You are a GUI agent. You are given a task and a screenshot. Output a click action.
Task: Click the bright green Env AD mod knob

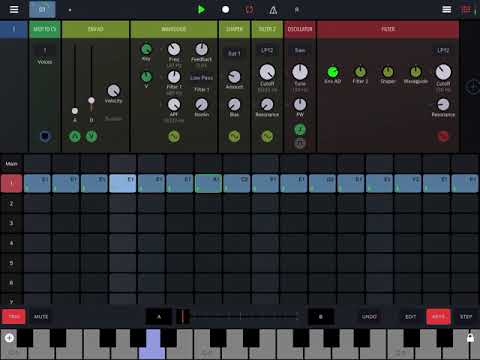tap(333, 72)
